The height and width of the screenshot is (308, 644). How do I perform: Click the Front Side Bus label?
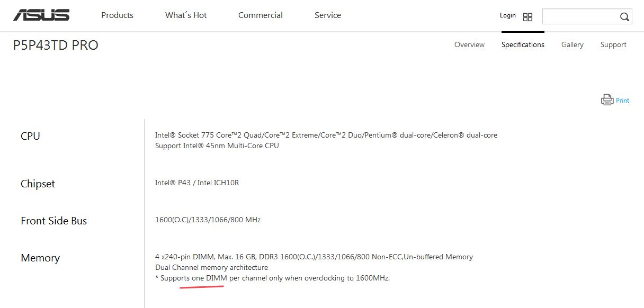53,221
